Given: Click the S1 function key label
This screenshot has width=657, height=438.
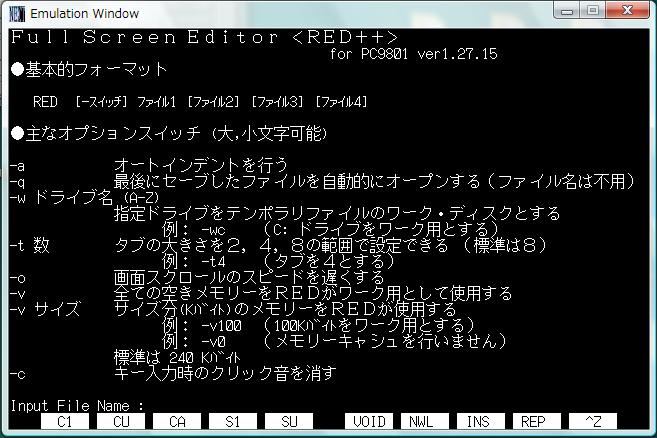Looking at the screenshot, I should [x=233, y=421].
